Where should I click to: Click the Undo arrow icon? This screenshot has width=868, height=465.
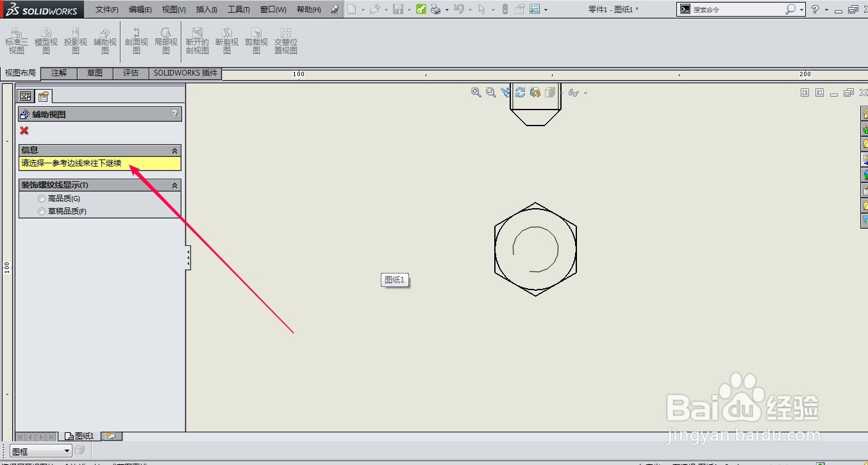(x=458, y=9)
